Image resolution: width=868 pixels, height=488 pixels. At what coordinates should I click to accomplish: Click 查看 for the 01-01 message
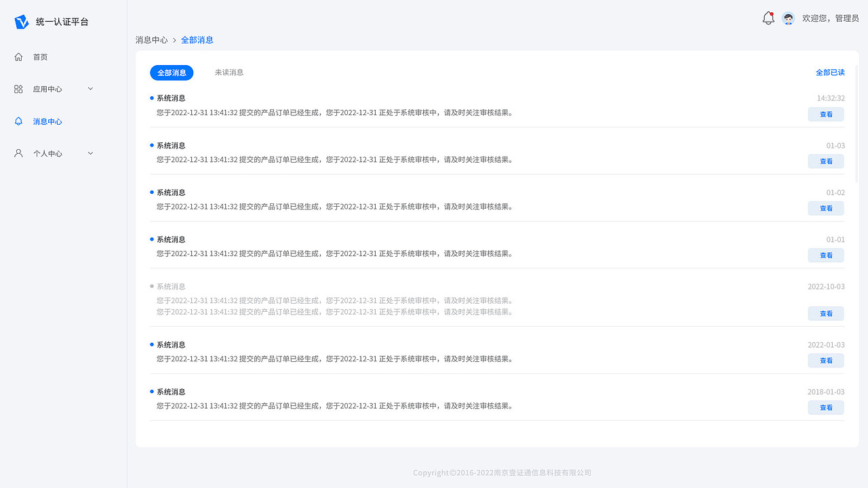point(826,256)
